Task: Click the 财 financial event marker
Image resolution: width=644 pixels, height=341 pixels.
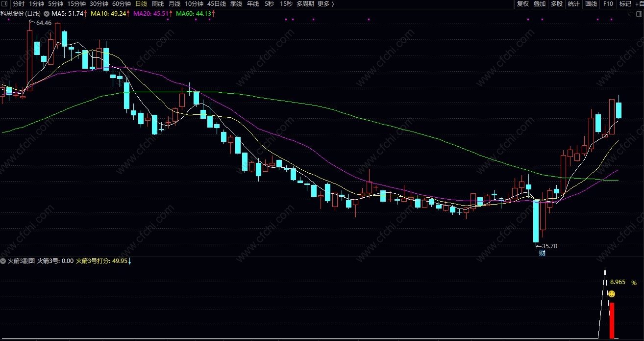Action: pyautogui.click(x=542, y=254)
